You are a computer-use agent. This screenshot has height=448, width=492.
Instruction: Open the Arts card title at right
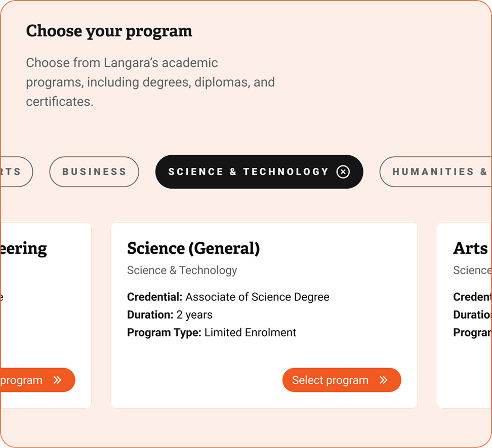[471, 248]
